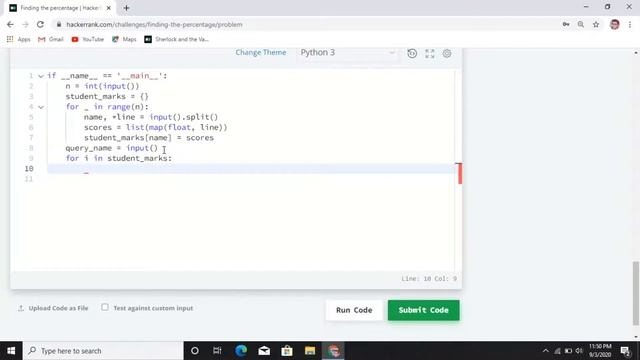Bookmark this page with the star
This screenshot has width=640, height=360.
(596, 24)
